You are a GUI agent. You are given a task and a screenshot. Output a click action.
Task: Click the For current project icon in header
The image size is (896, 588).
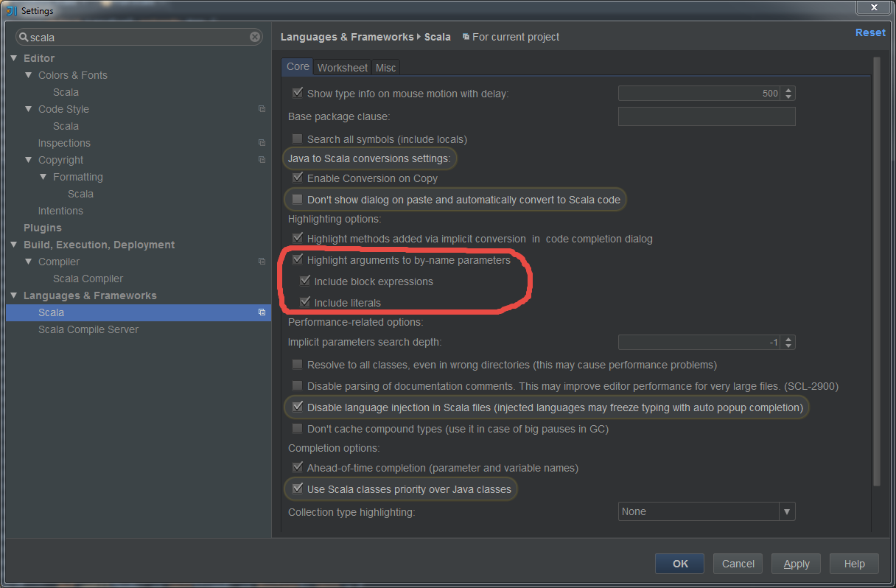[466, 37]
